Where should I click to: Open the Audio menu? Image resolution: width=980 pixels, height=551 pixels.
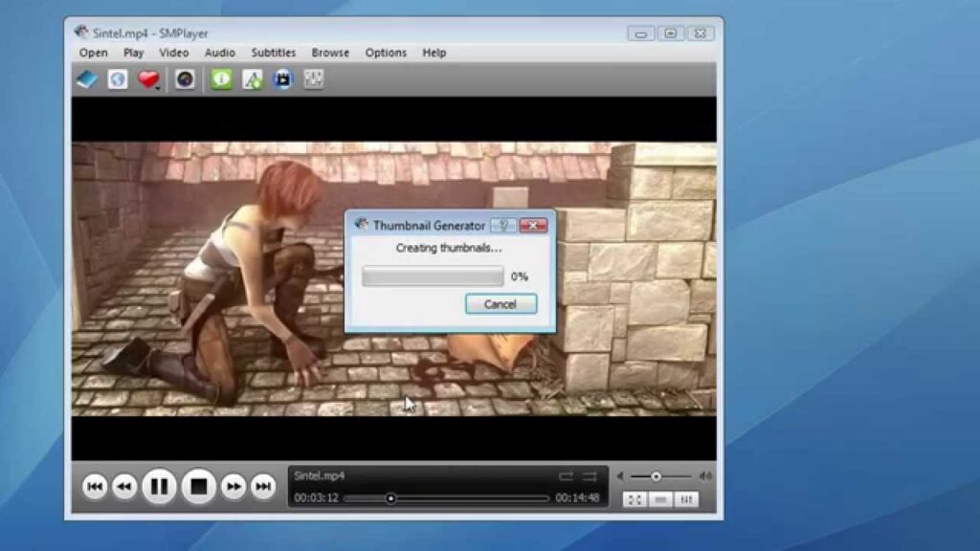pos(220,54)
